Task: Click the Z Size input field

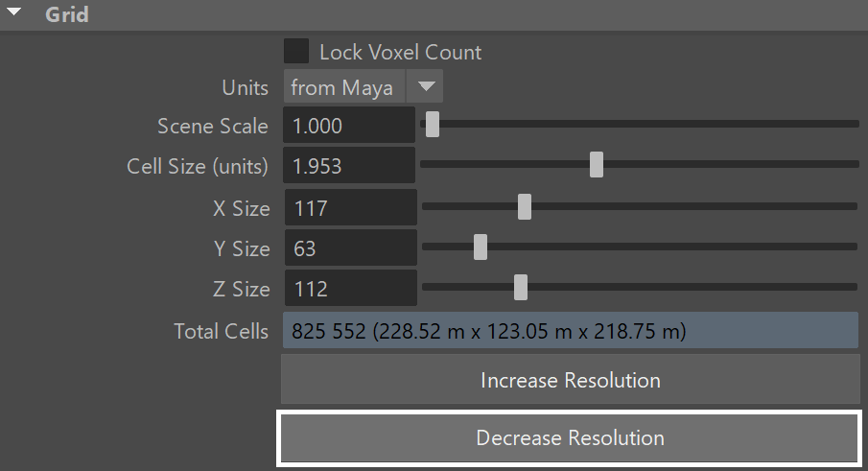Action: click(x=350, y=289)
